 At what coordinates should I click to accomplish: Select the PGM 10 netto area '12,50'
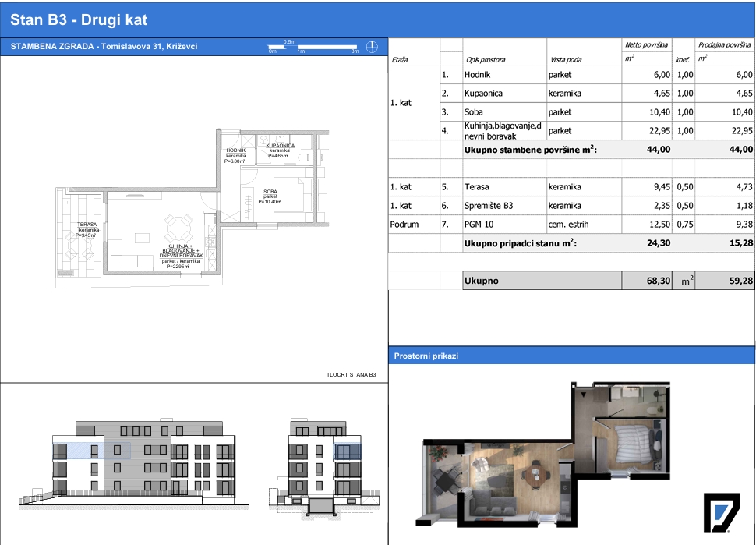659,225
